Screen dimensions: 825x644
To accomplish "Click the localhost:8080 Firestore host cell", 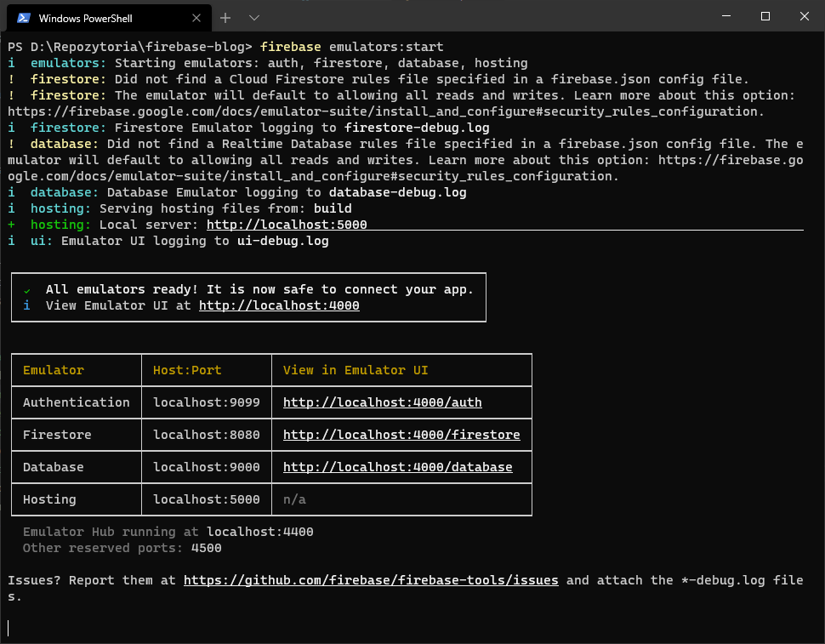I will click(206, 435).
